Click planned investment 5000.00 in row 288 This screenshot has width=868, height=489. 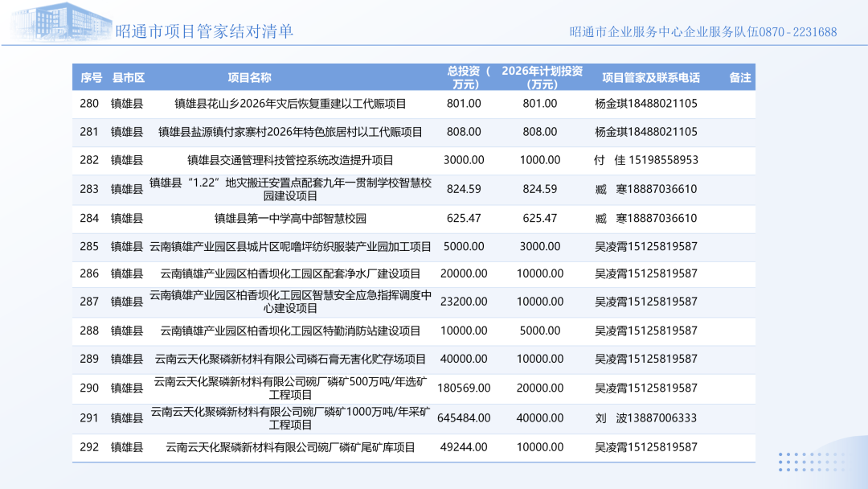click(x=540, y=331)
